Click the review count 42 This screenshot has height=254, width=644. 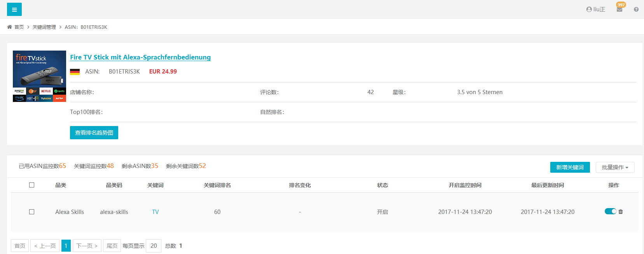point(371,92)
